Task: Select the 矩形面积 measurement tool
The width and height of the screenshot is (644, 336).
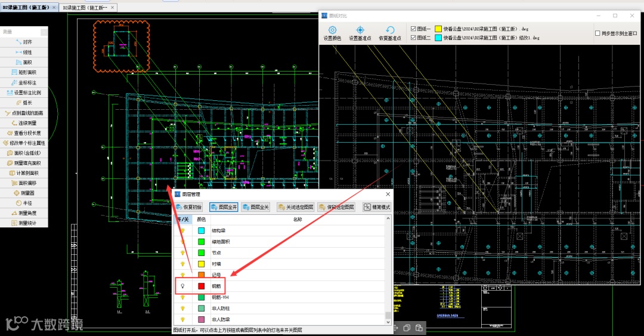Action: 24,72
